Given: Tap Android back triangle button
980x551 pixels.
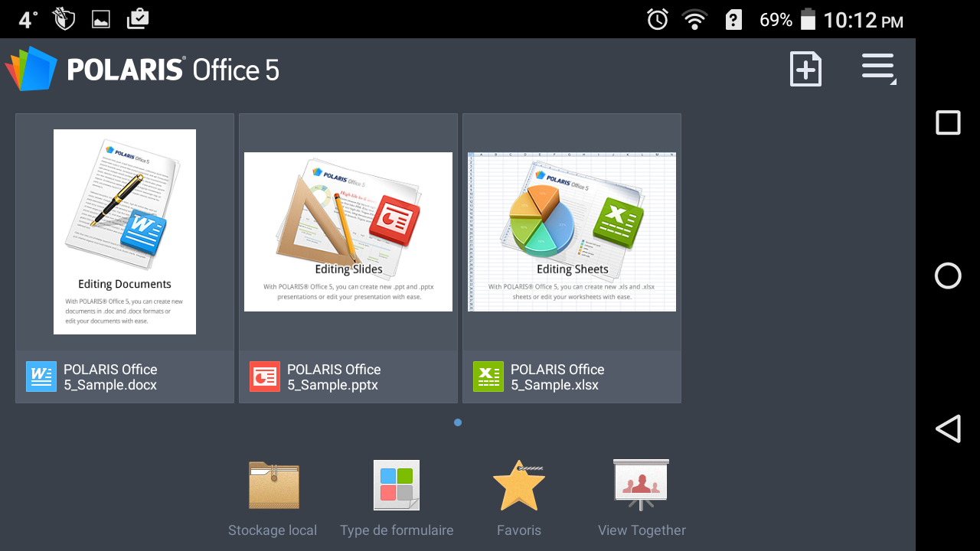Looking at the screenshot, I should pyautogui.click(x=948, y=429).
